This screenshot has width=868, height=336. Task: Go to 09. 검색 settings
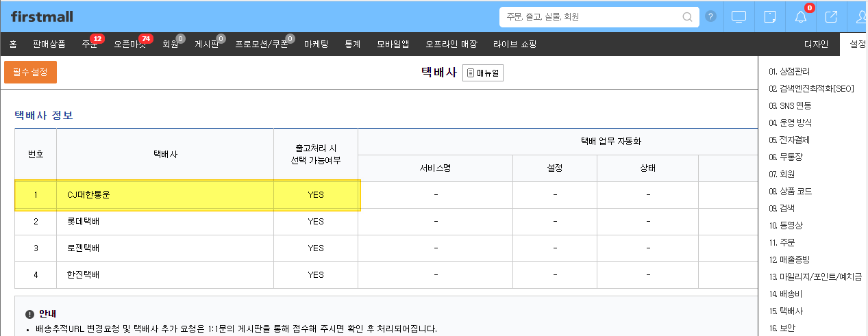(x=782, y=208)
